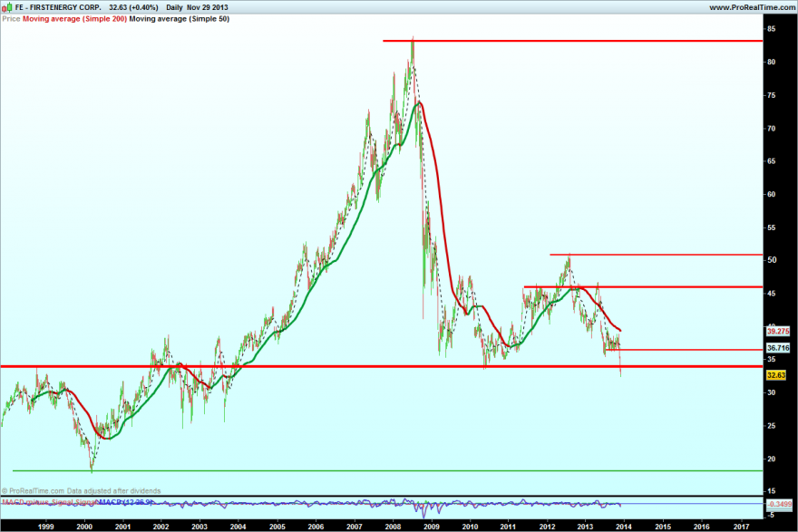Open the www.ProRealTime.com link
This screenshot has height=532, width=798.
click(x=751, y=7)
